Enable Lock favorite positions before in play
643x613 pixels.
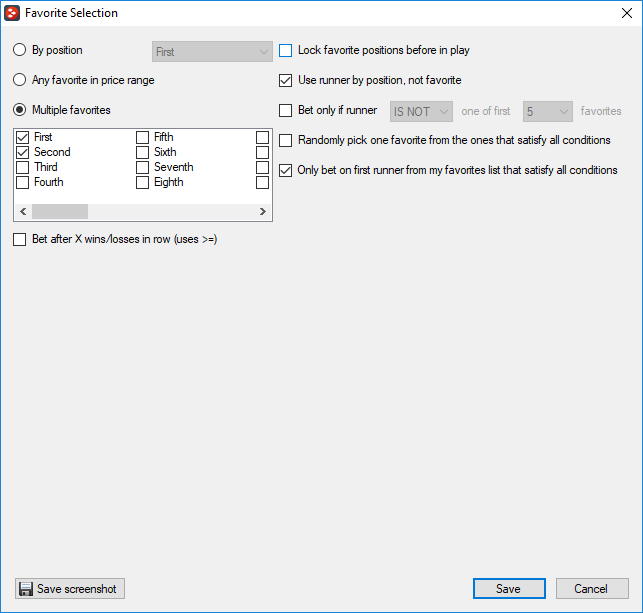pos(285,50)
